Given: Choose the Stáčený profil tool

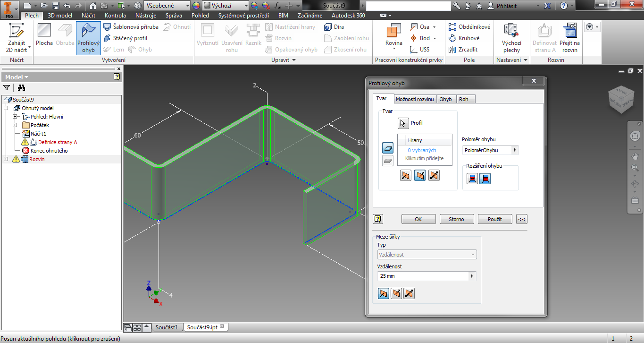Looking at the screenshot, I should [125, 38].
